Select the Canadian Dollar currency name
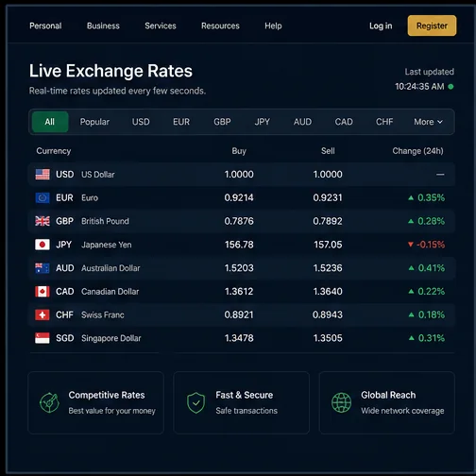 pyautogui.click(x=110, y=292)
